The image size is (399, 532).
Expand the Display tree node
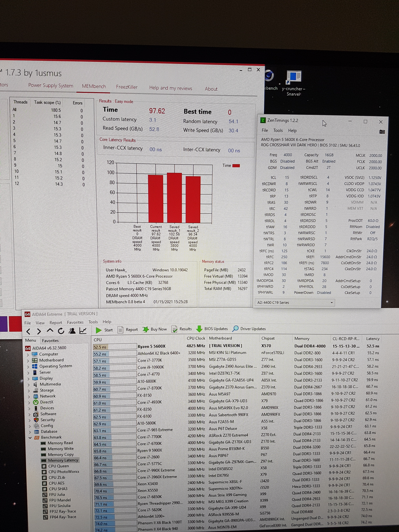(x=28, y=379)
